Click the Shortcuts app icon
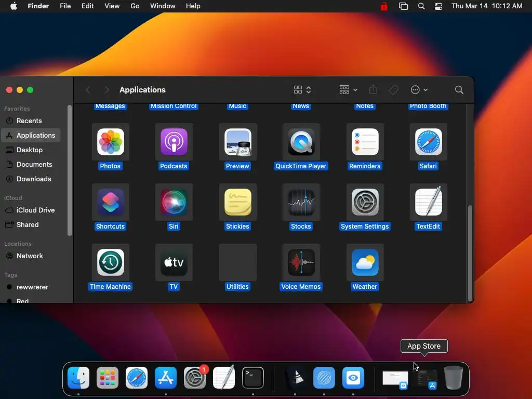Image resolution: width=532 pixels, height=399 pixels. [x=110, y=202]
